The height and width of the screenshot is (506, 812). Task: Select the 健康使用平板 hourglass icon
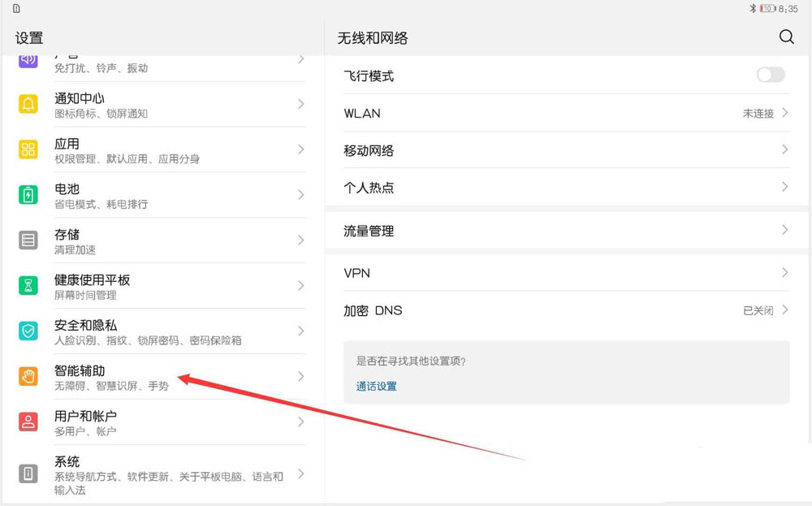point(27,286)
